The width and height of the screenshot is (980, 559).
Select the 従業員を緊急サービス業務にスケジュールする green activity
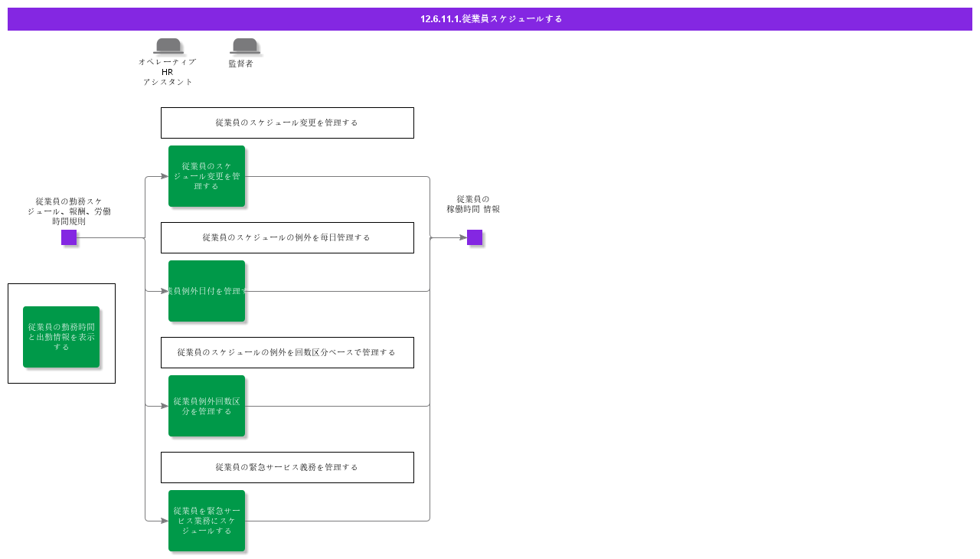coord(207,520)
